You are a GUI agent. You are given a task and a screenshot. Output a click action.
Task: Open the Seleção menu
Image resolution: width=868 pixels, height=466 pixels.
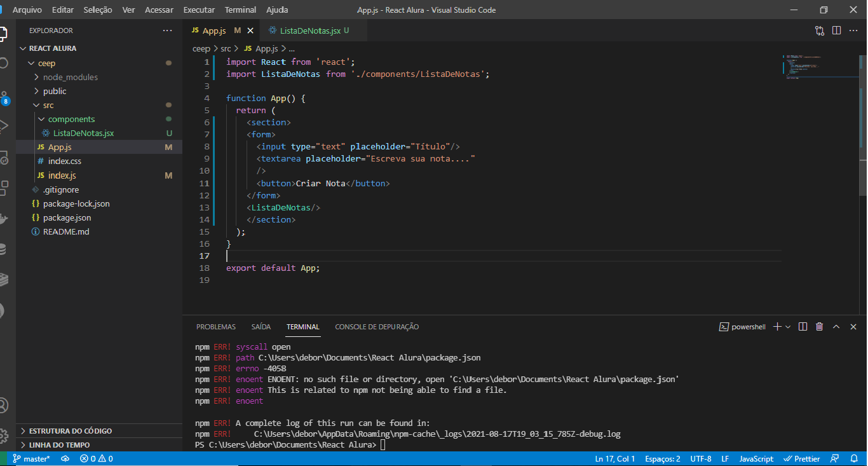[98, 10]
